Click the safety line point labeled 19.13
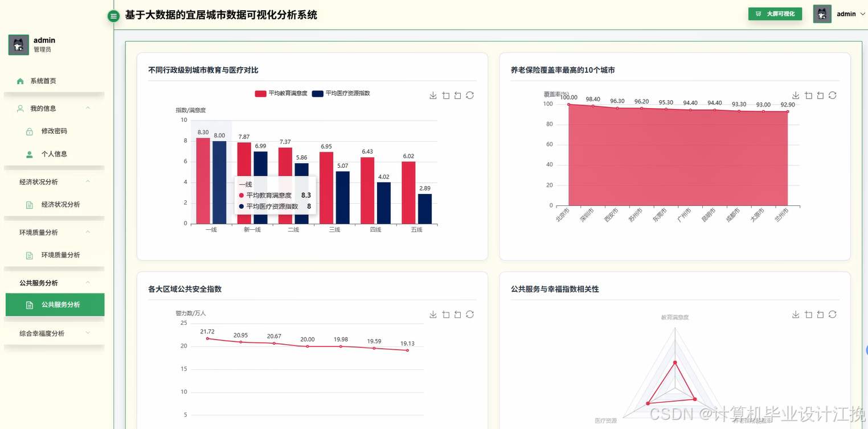This screenshot has height=429, width=868. click(407, 350)
